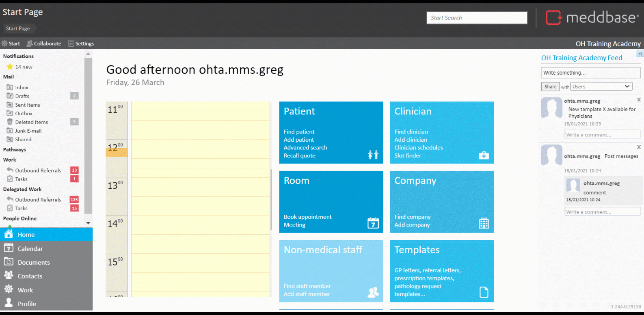Click the Drafts folder icon
The image size is (644, 315).
[10, 96]
